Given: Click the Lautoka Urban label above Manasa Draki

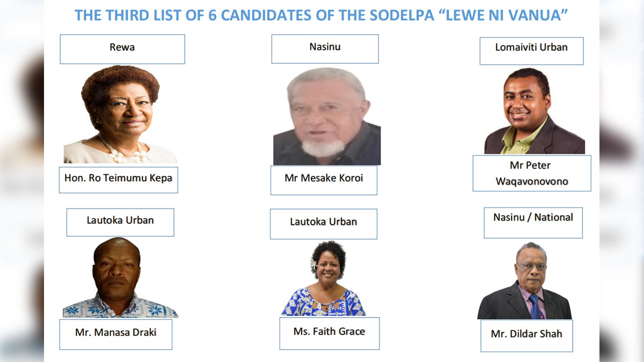Looking at the screenshot, I should coord(120,222).
